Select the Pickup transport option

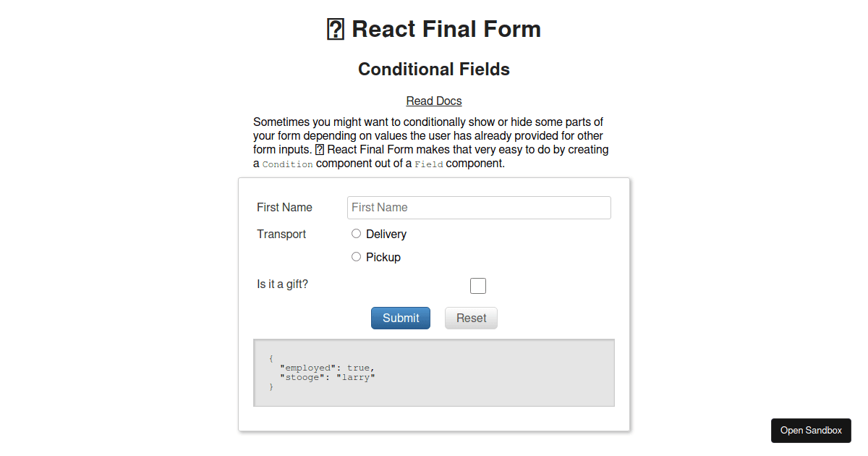coord(356,256)
